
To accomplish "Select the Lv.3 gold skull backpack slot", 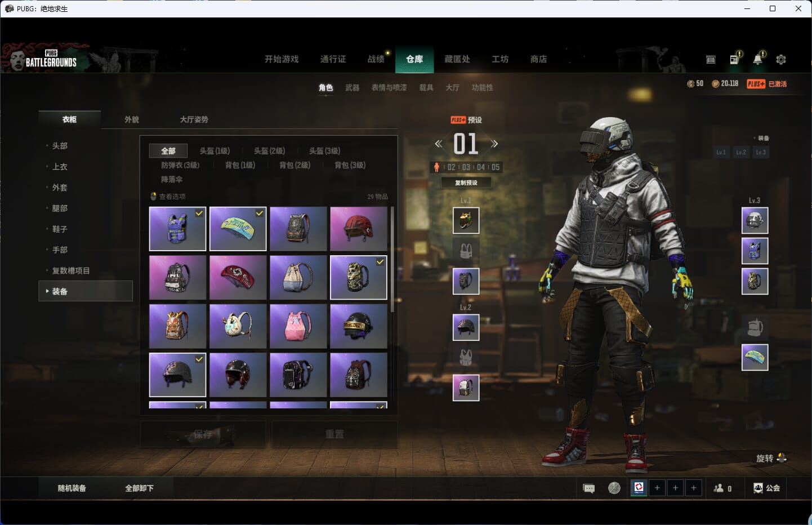I will coord(755,281).
